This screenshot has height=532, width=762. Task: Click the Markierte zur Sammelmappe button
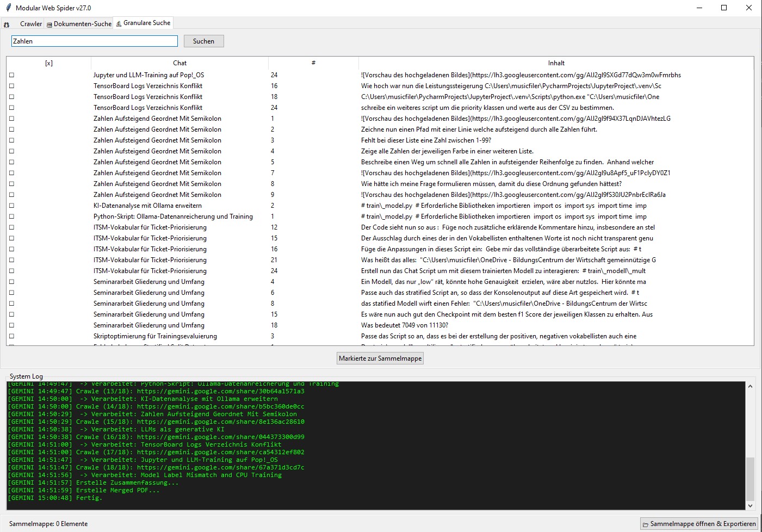[380, 358]
